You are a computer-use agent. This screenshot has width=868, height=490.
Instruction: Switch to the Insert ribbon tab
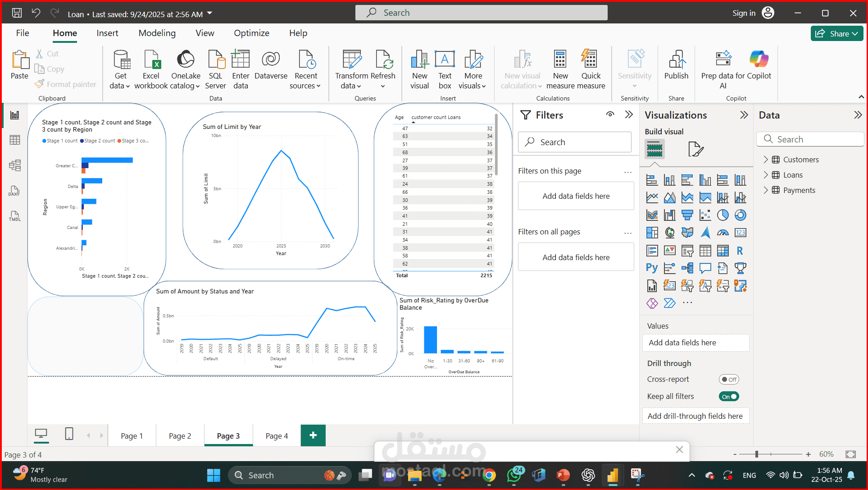coord(107,33)
